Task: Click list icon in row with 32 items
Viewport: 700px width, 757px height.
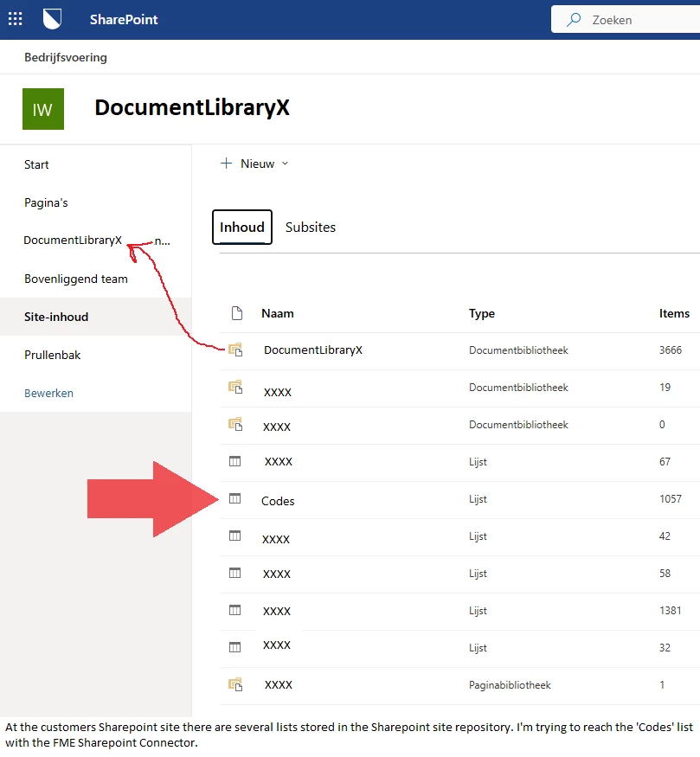Action: (234, 647)
